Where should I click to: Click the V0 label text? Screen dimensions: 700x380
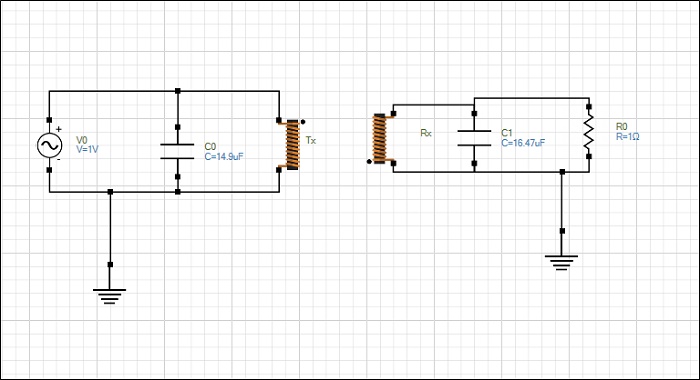[x=82, y=140]
